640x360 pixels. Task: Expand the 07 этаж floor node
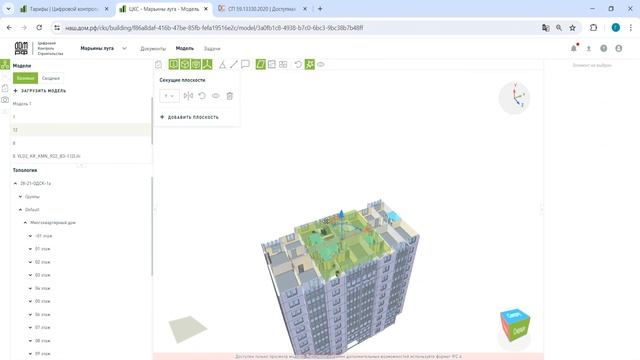(30, 327)
